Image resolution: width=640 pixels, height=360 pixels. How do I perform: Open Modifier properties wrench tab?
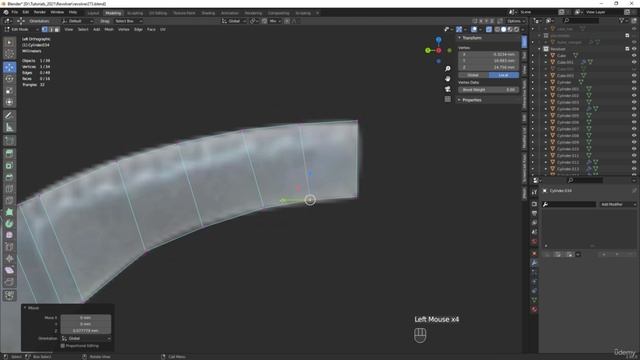(534, 263)
